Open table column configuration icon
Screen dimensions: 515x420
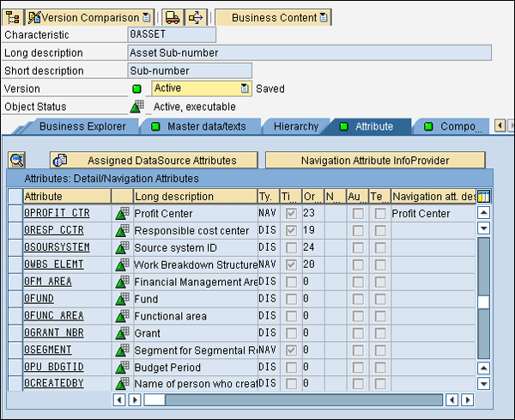(x=484, y=197)
